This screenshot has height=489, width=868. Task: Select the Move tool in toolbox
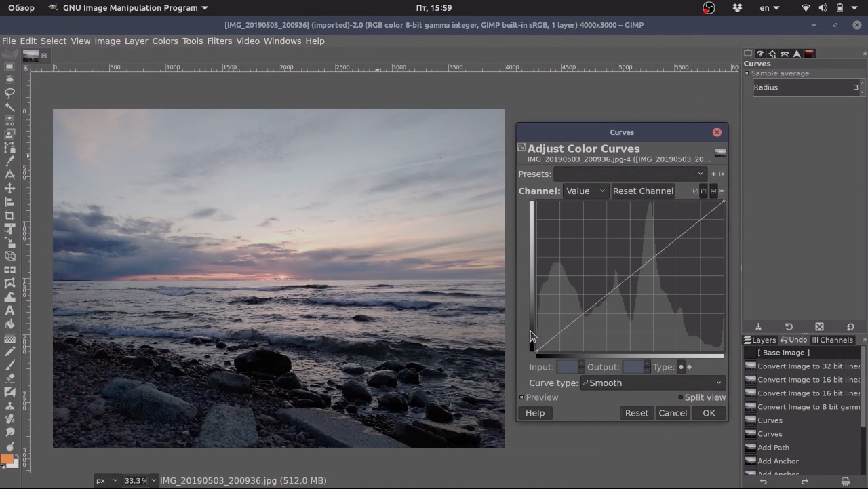pos(9,189)
